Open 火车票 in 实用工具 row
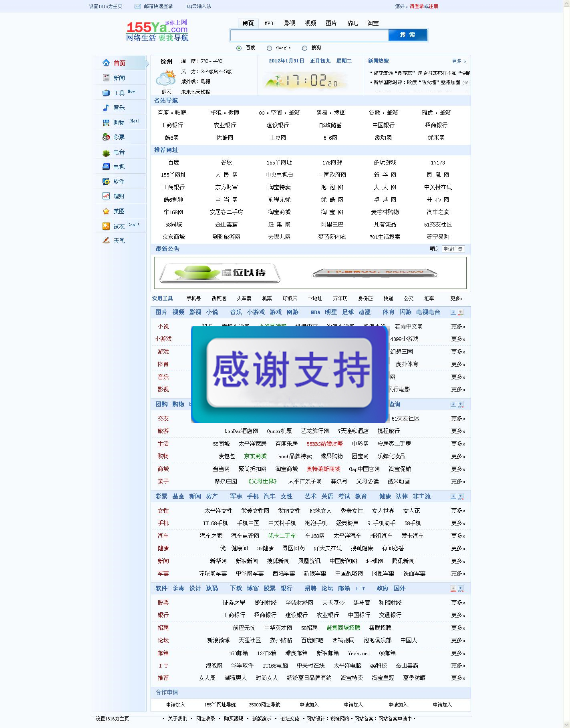 [x=244, y=299]
